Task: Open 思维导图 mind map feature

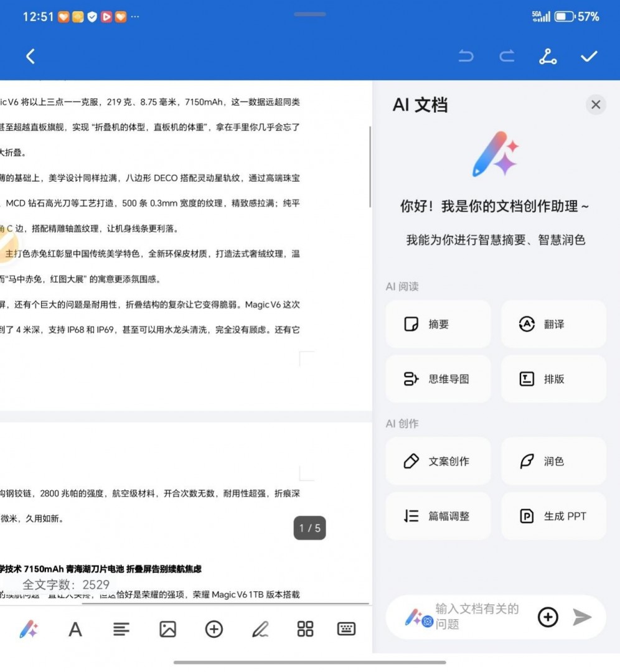Action: coord(438,379)
